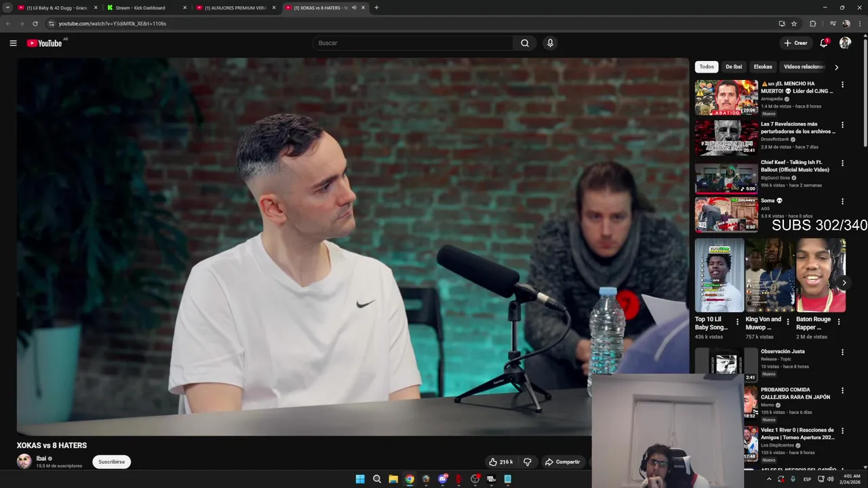
Task: Show more filter chips with right arrow
Action: click(836, 67)
